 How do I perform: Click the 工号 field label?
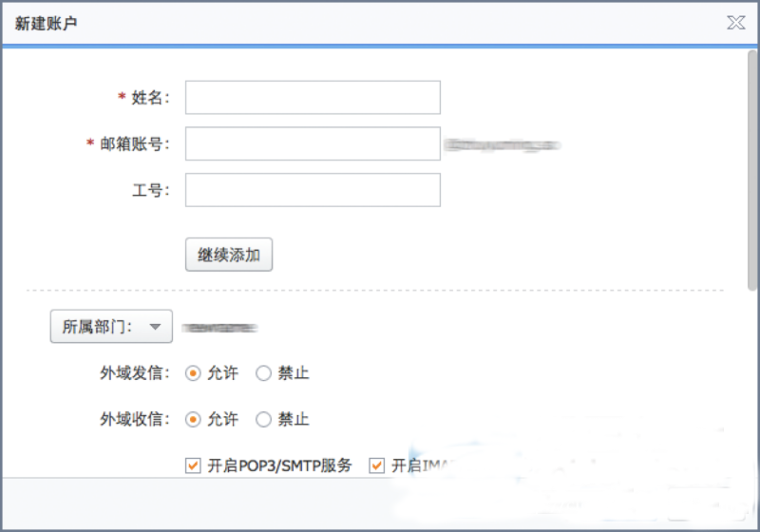tap(150, 190)
